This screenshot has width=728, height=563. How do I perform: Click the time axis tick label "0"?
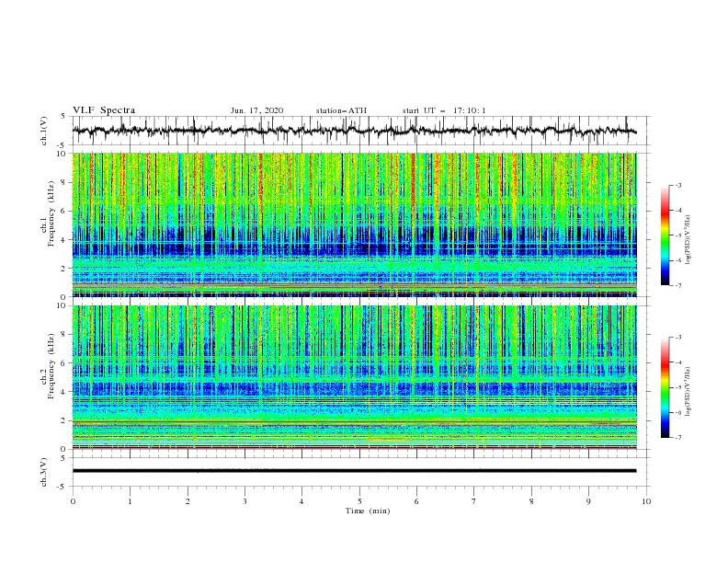tap(73, 501)
